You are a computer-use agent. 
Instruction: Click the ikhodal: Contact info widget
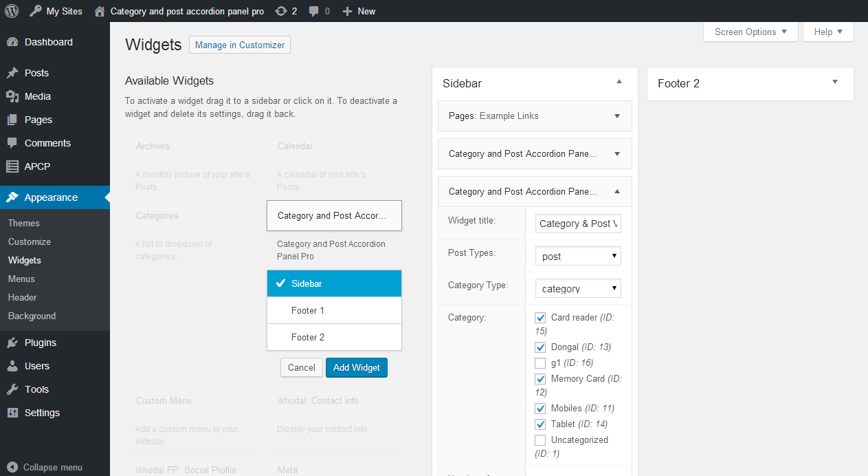[334, 400]
